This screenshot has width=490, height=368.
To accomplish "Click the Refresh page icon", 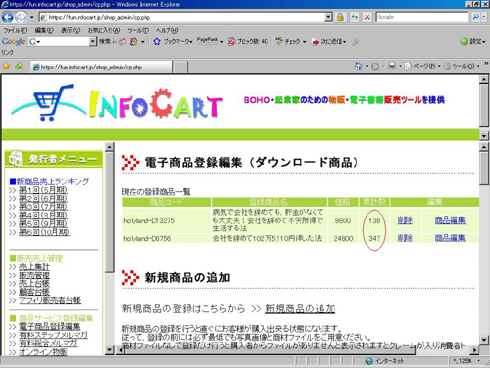I will pos(354,17).
